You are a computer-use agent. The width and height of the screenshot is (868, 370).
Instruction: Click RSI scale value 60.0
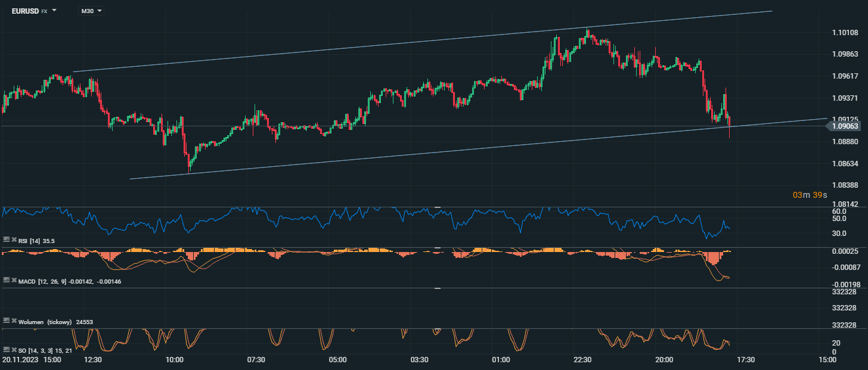coord(839,212)
